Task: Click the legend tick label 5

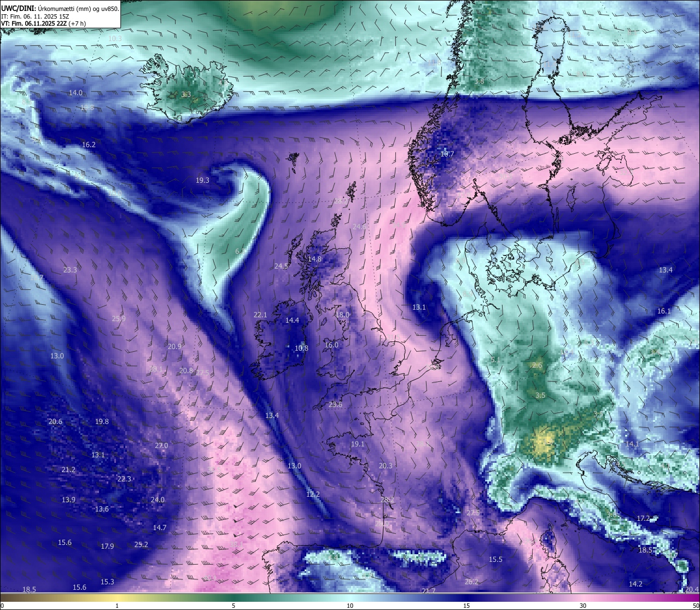Action: [234, 606]
